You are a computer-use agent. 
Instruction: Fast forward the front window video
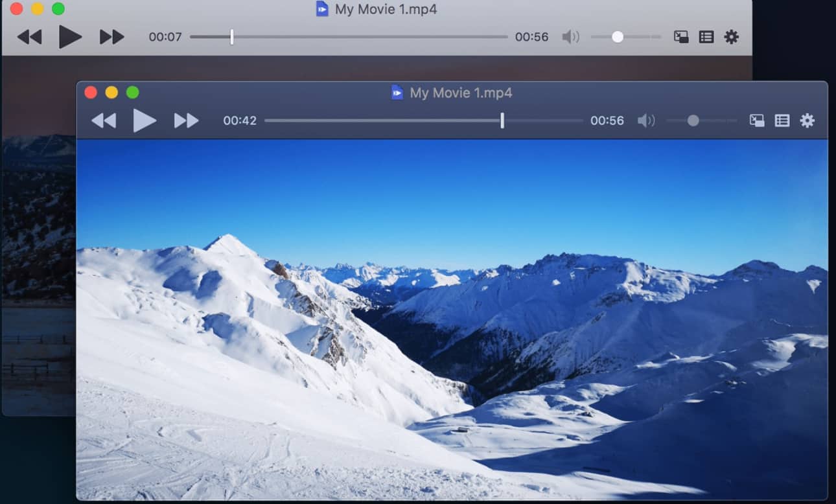(186, 120)
